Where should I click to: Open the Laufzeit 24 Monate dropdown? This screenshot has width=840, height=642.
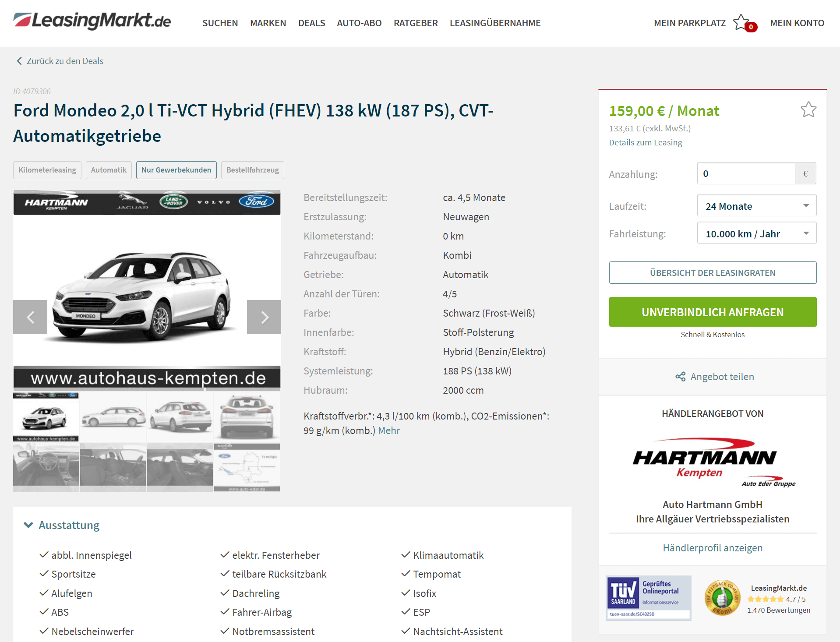[x=757, y=206]
